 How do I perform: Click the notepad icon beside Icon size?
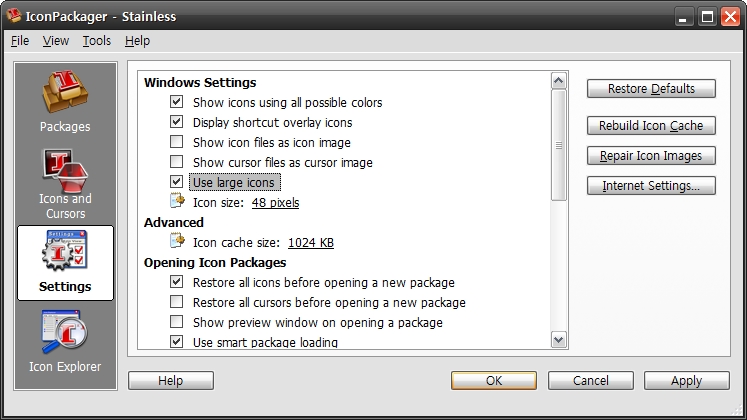pyautogui.click(x=177, y=201)
